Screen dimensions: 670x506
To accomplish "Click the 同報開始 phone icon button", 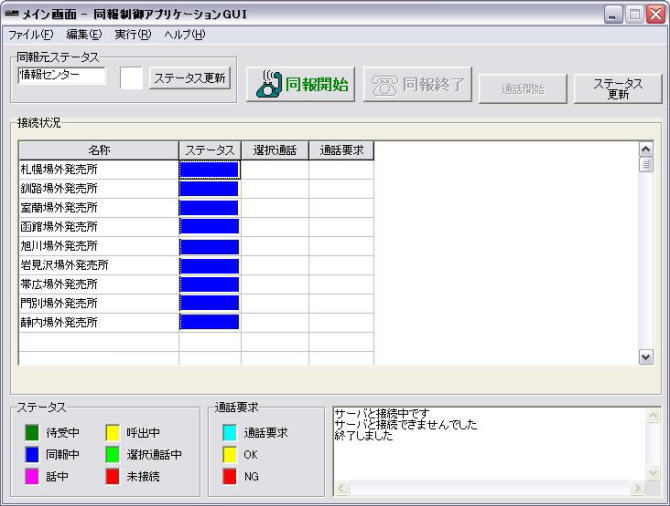I will pos(300,85).
